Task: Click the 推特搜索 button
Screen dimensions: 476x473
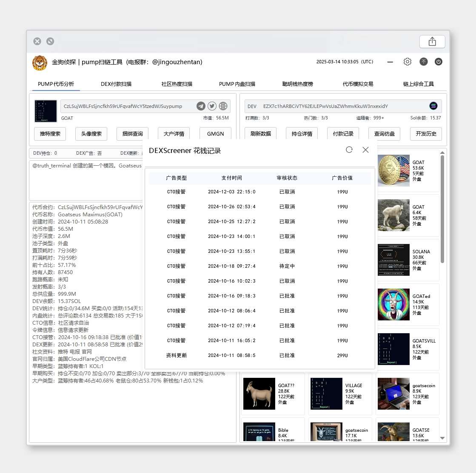Action: pyautogui.click(x=50, y=134)
